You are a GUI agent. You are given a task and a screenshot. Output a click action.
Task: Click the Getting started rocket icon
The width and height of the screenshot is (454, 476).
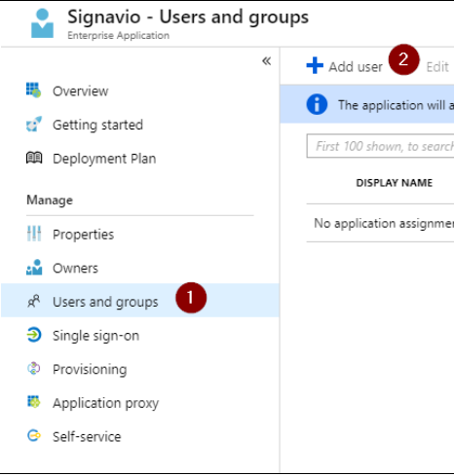[x=34, y=124]
